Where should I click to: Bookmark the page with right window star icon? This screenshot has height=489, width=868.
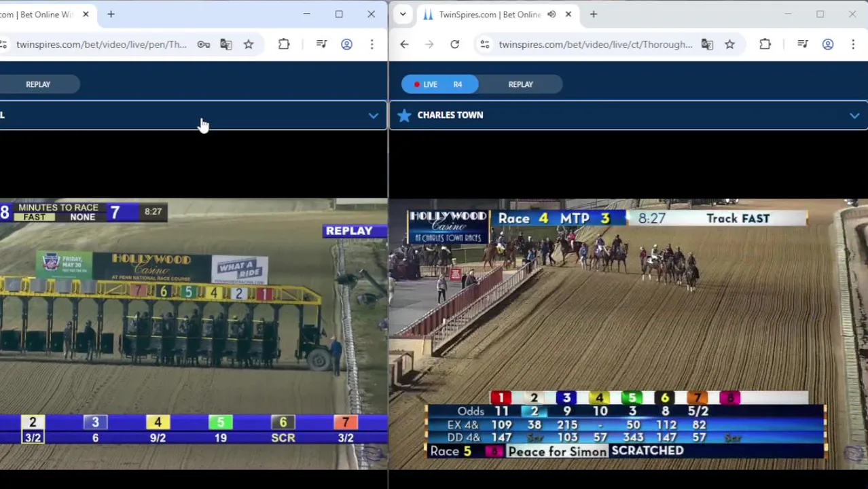[x=729, y=44]
